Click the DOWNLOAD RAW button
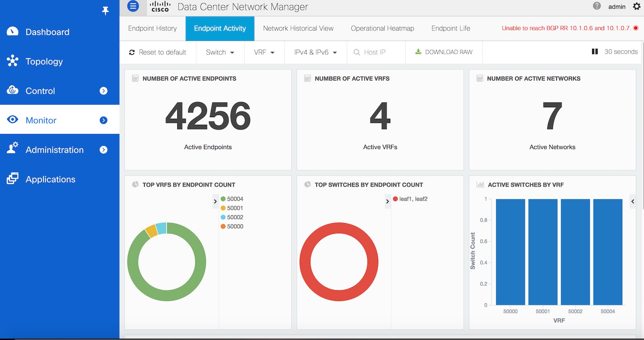The height and width of the screenshot is (340, 644). (x=444, y=52)
